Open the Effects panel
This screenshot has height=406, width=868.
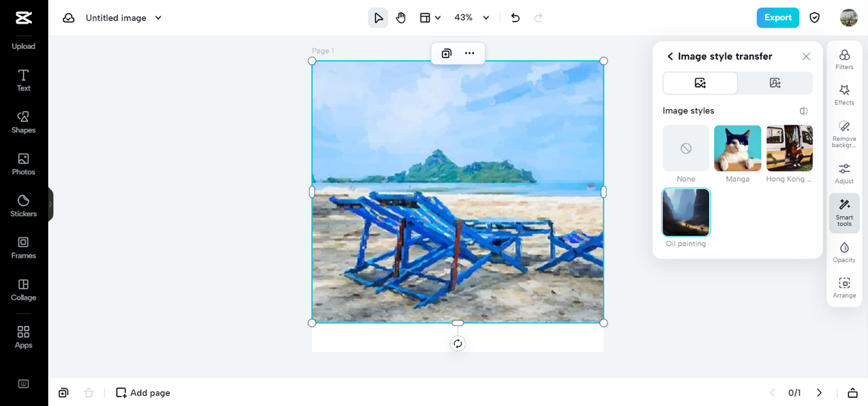pyautogui.click(x=844, y=95)
